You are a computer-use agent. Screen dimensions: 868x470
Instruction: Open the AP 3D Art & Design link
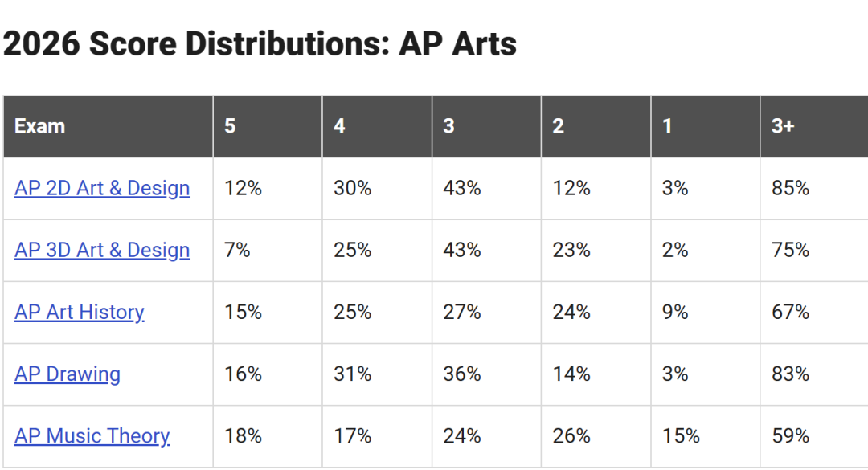[102, 250]
